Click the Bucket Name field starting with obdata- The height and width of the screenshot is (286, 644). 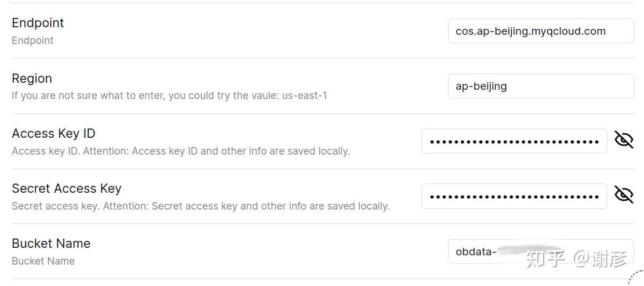tap(541, 251)
